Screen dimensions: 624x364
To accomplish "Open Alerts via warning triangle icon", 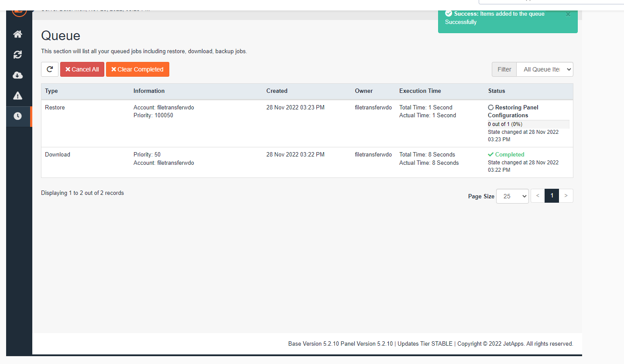I will [18, 96].
